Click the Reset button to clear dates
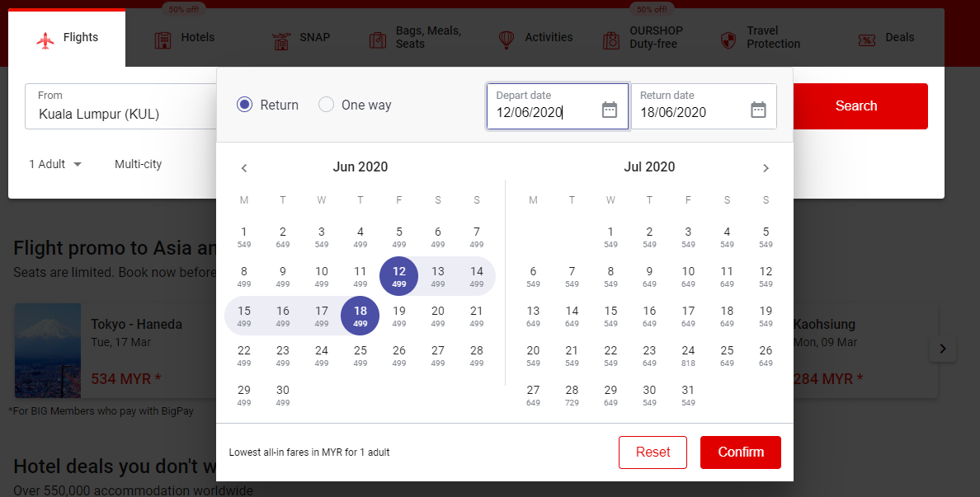 pos(653,452)
